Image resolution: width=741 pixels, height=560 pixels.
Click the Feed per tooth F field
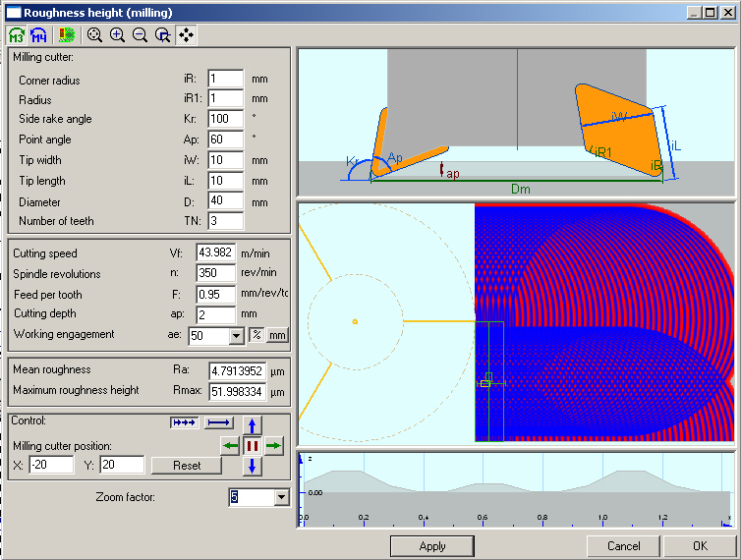point(216,295)
